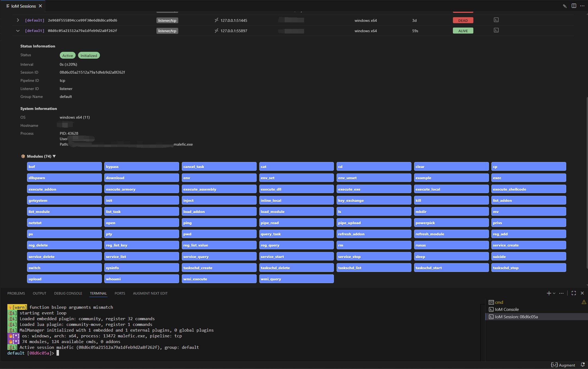
Task: Click the bof module button
Action: click(64, 167)
